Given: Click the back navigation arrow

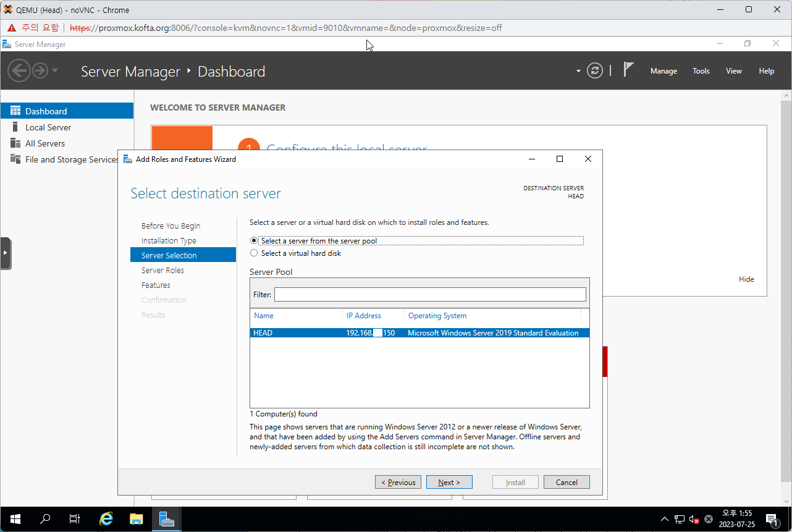Looking at the screenshot, I should tap(19, 70).
